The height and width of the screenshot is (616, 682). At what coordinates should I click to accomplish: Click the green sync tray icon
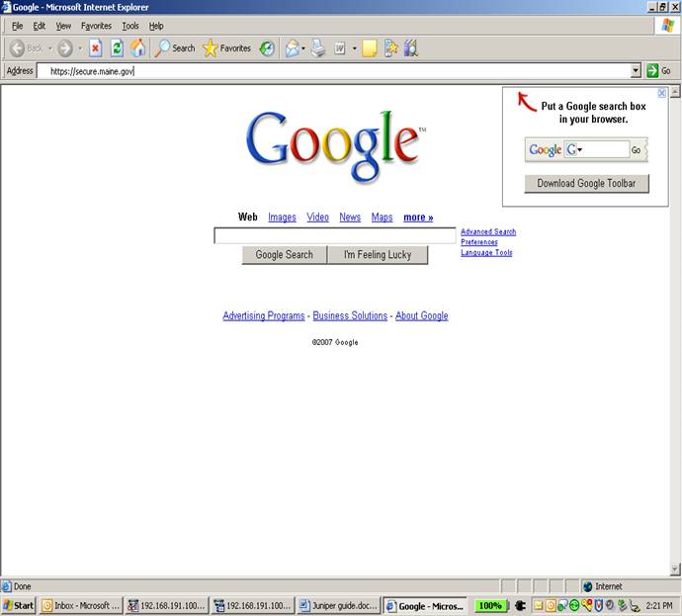(x=574, y=605)
